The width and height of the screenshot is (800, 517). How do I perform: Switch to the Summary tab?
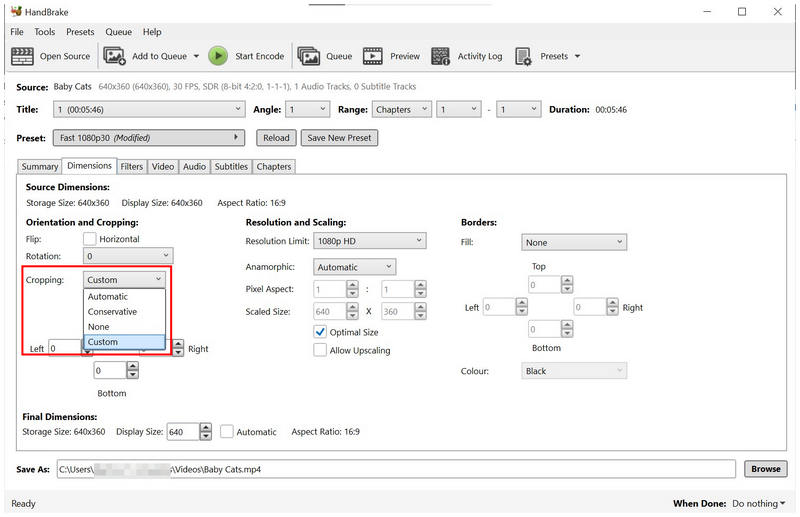[40, 166]
